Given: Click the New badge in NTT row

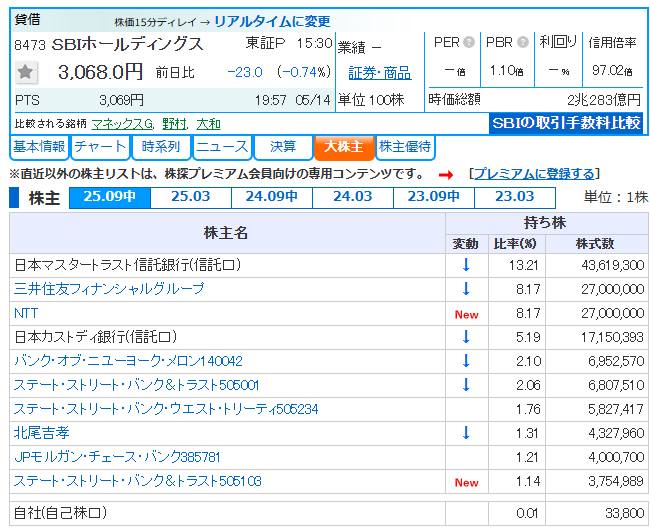Looking at the screenshot, I should (x=466, y=315).
